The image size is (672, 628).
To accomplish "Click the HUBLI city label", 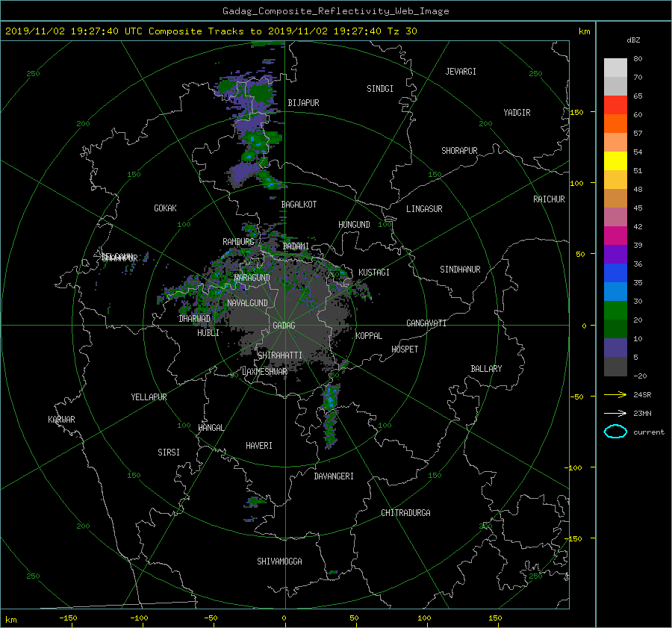I will point(208,332).
